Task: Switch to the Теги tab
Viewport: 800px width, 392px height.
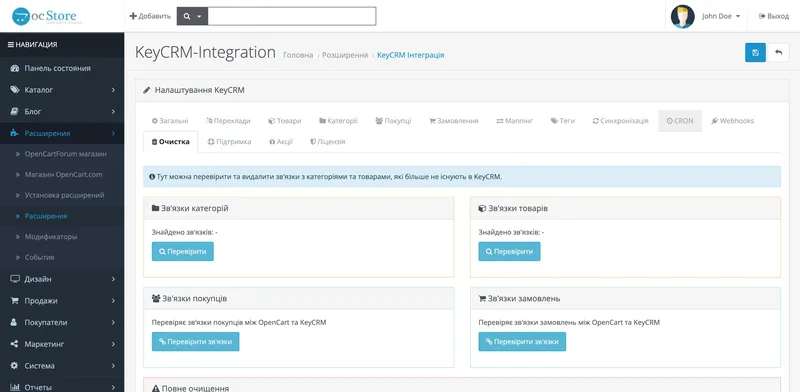Action: pos(563,121)
